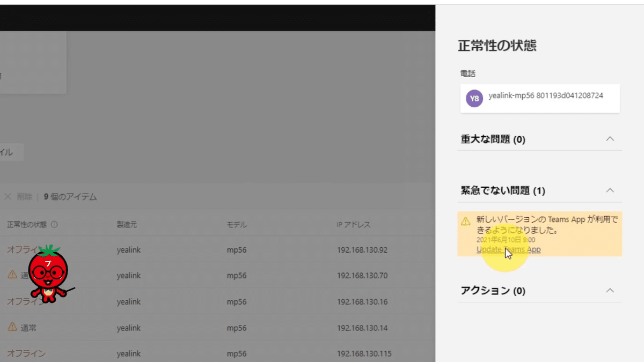This screenshot has width=644, height=362.
Task: Collapse the アクション (0) section chevron
Action: coord(610,290)
